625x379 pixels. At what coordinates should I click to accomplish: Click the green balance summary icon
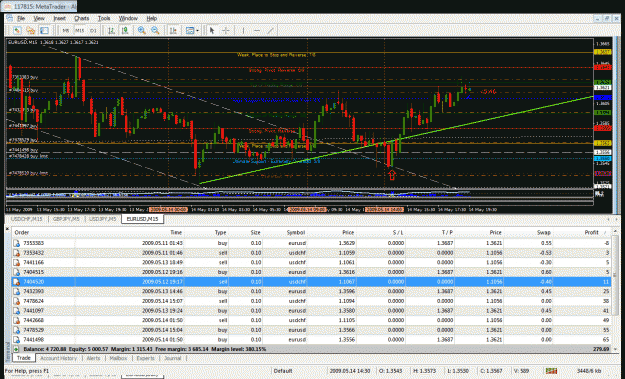click(x=16, y=349)
